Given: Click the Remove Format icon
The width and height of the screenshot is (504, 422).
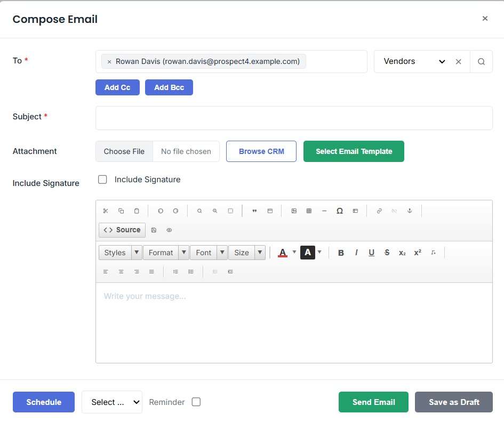Looking at the screenshot, I should pos(433,253).
